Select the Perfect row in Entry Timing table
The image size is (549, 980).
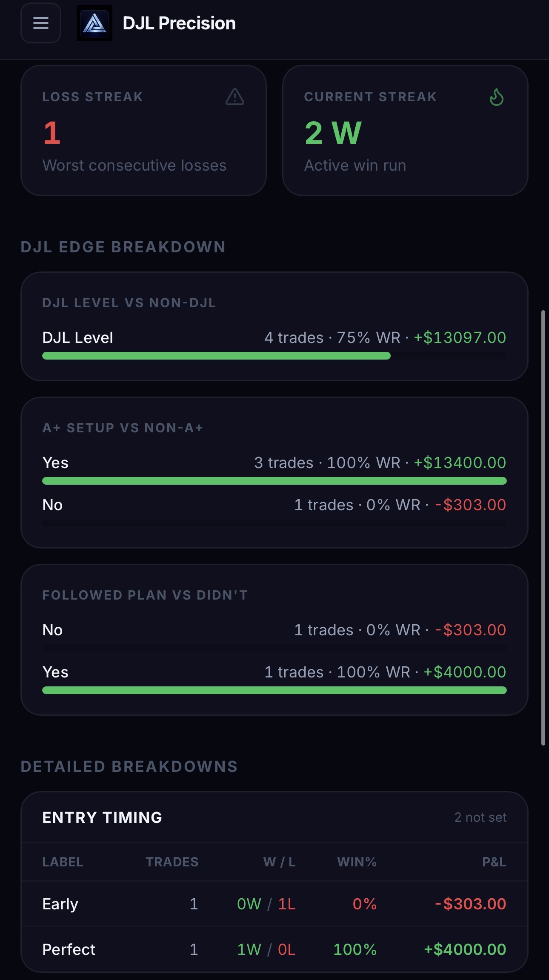tap(274, 949)
